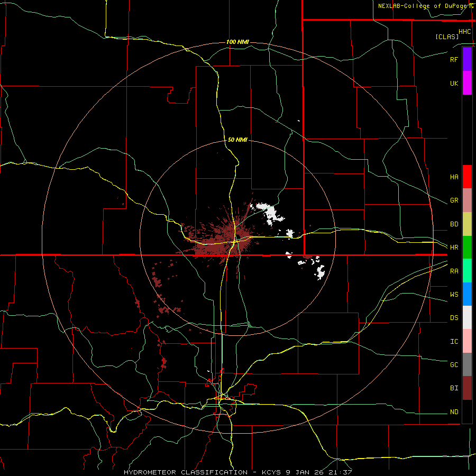476x476 pixels.
Task: Click the [CLAS] units label
Action: click(446, 36)
